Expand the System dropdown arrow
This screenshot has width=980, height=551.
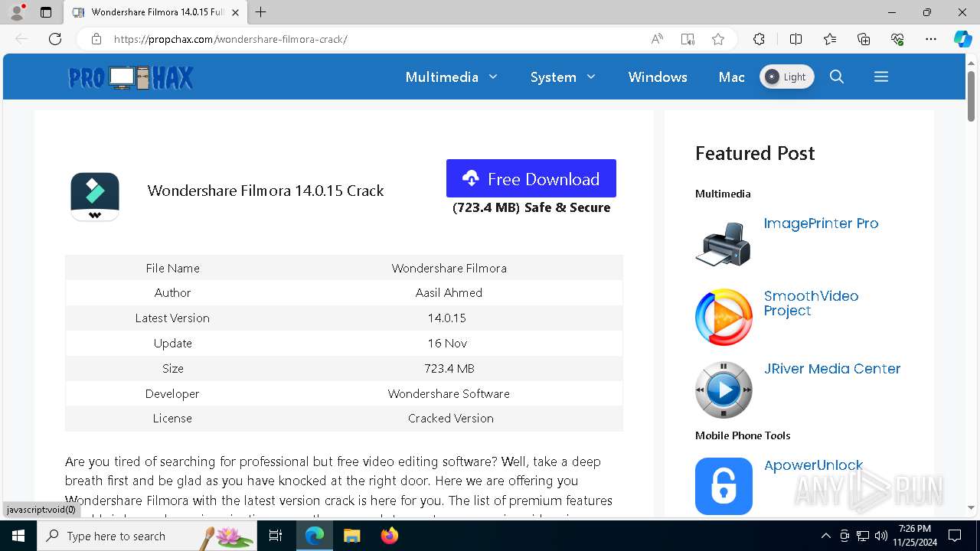[591, 77]
